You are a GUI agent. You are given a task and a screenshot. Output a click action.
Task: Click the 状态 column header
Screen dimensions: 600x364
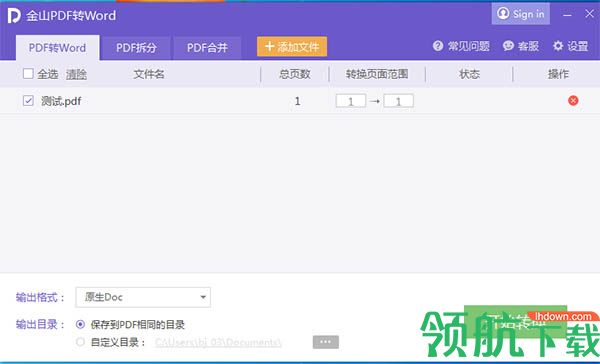tap(469, 74)
